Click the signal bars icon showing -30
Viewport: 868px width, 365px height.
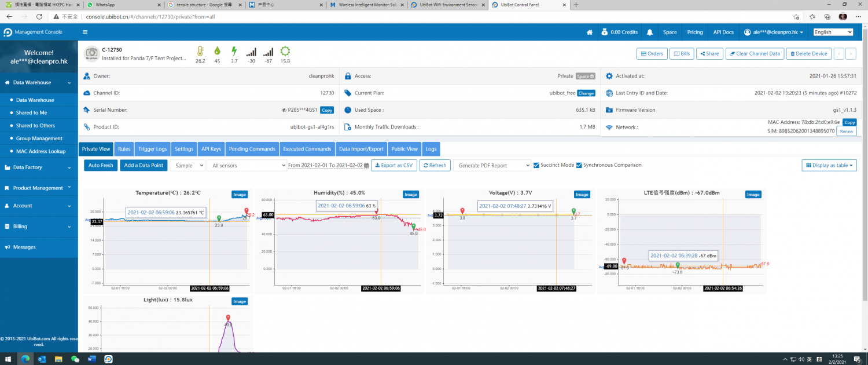click(251, 52)
